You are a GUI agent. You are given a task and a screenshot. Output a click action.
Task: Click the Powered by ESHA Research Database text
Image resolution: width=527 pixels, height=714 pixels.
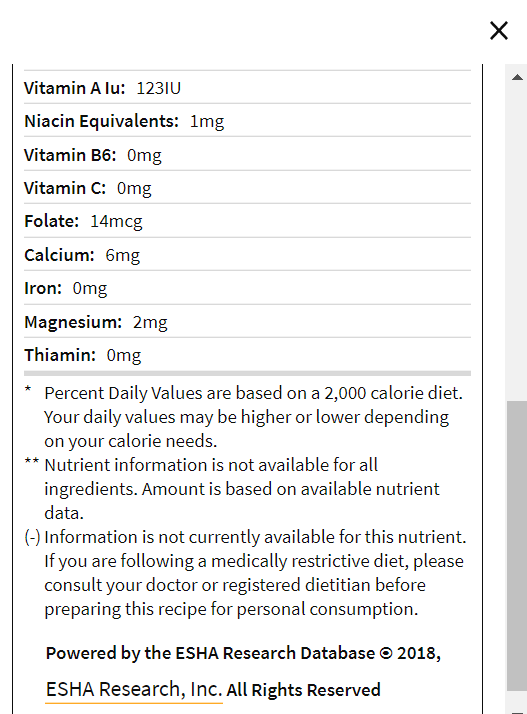pos(243,653)
